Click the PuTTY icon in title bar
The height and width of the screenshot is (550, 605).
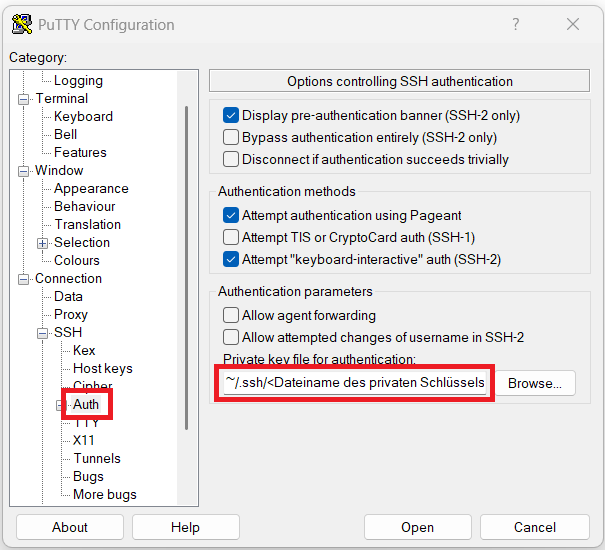click(x=20, y=24)
